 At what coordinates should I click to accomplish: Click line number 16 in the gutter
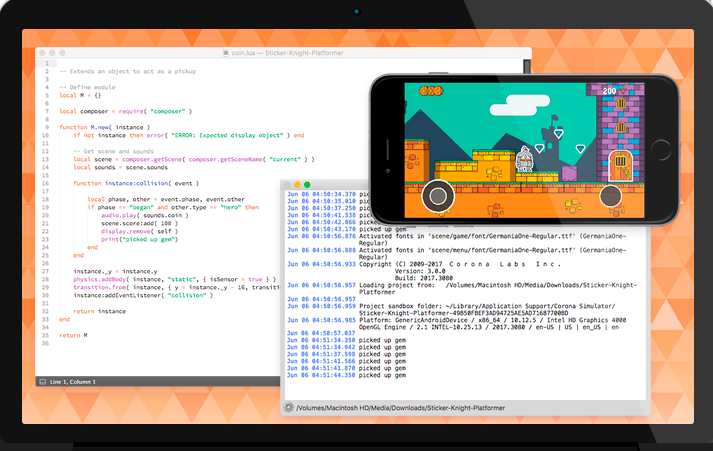click(x=45, y=183)
